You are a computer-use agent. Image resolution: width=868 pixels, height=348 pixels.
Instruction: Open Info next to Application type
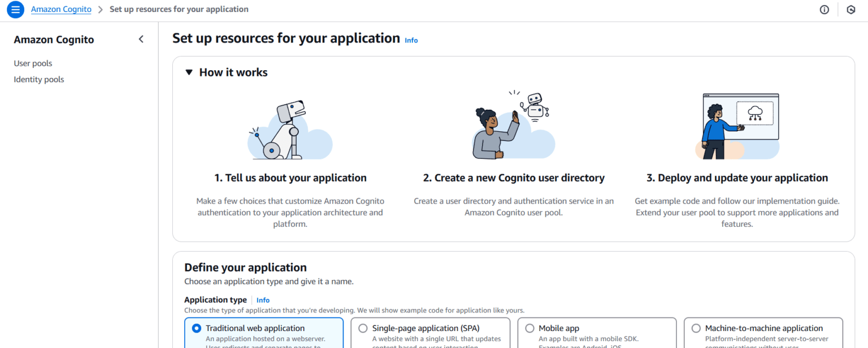coord(263,300)
